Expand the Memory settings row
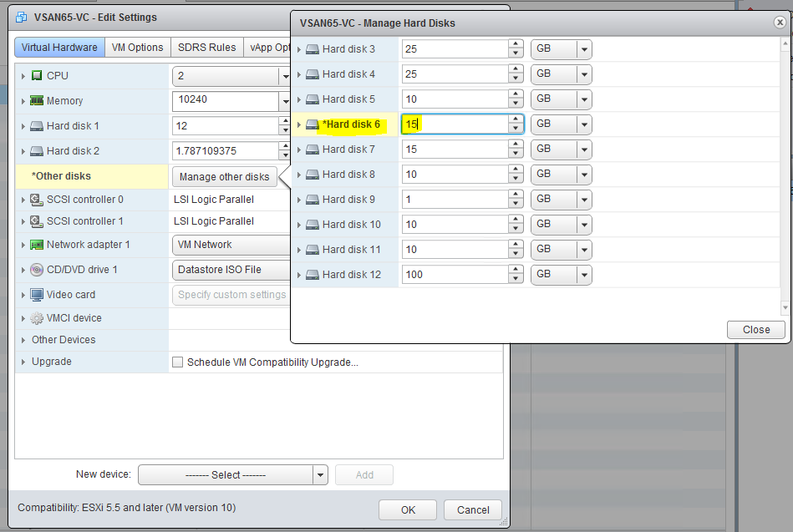The height and width of the screenshot is (532, 793). pyautogui.click(x=23, y=101)
